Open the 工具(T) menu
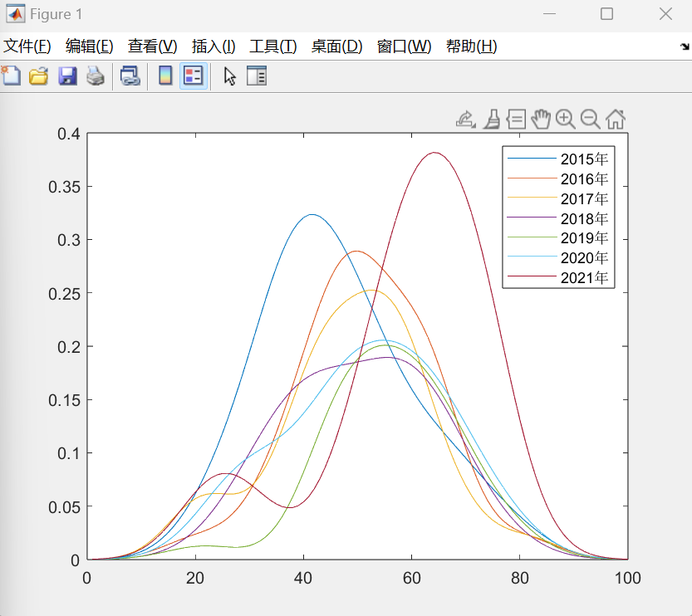This screenshot has height=616, width=692. tap(272, 46)
